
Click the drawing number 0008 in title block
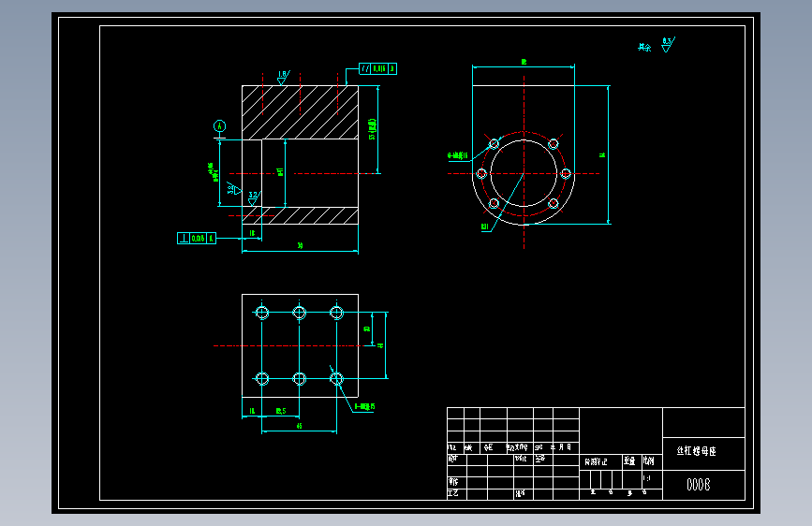click(x=698, y=485)
